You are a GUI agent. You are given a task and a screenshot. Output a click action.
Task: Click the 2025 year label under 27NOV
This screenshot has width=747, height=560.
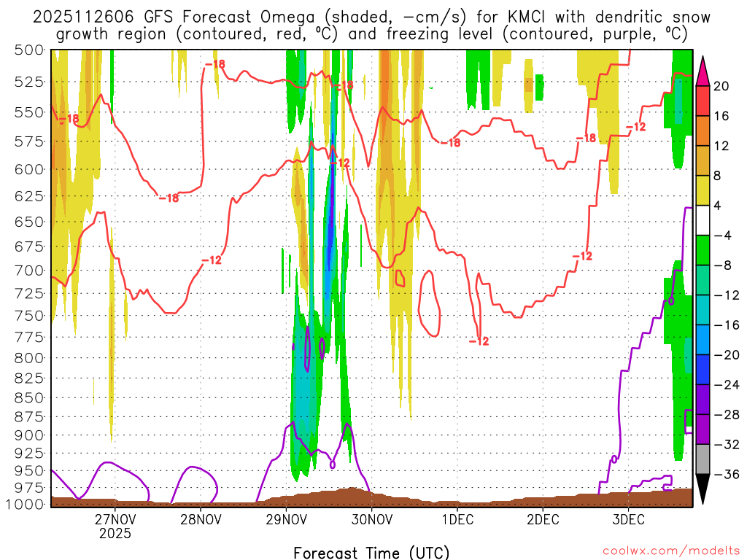tap(115, 534)
